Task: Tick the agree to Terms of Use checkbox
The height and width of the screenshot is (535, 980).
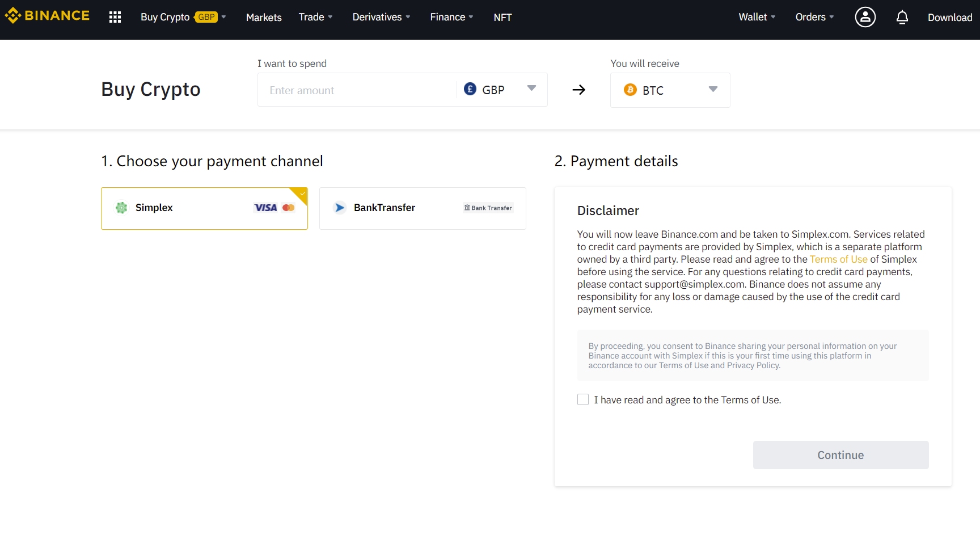Action: pos(583,399)
